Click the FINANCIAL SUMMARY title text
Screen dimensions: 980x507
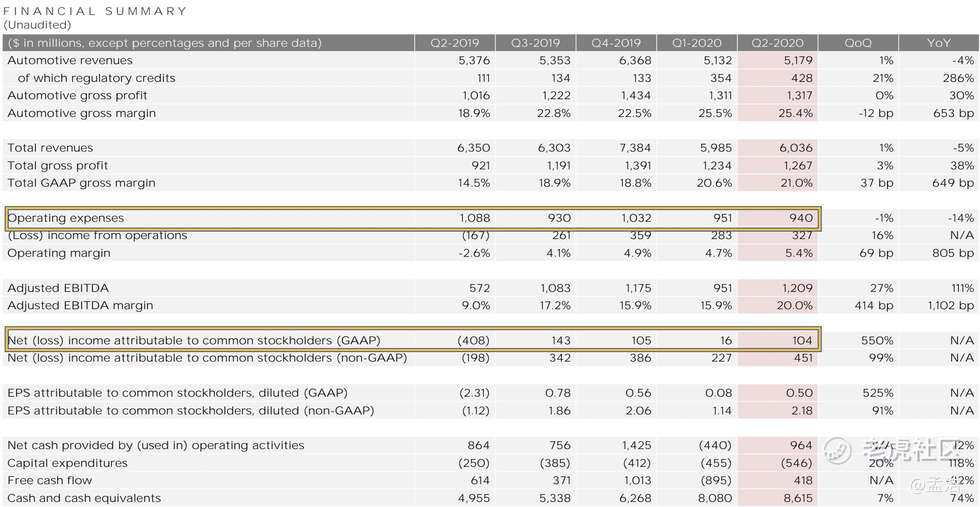pos(95,11)
